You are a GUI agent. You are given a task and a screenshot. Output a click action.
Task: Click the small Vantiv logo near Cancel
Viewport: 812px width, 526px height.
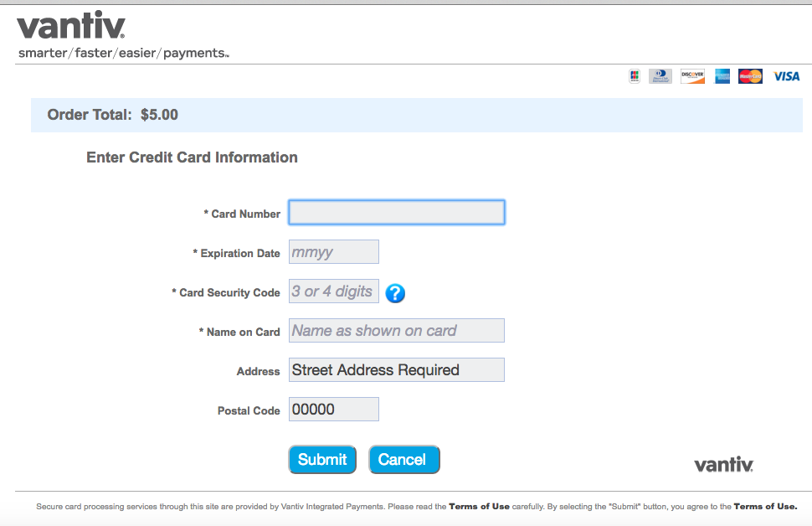723,464
